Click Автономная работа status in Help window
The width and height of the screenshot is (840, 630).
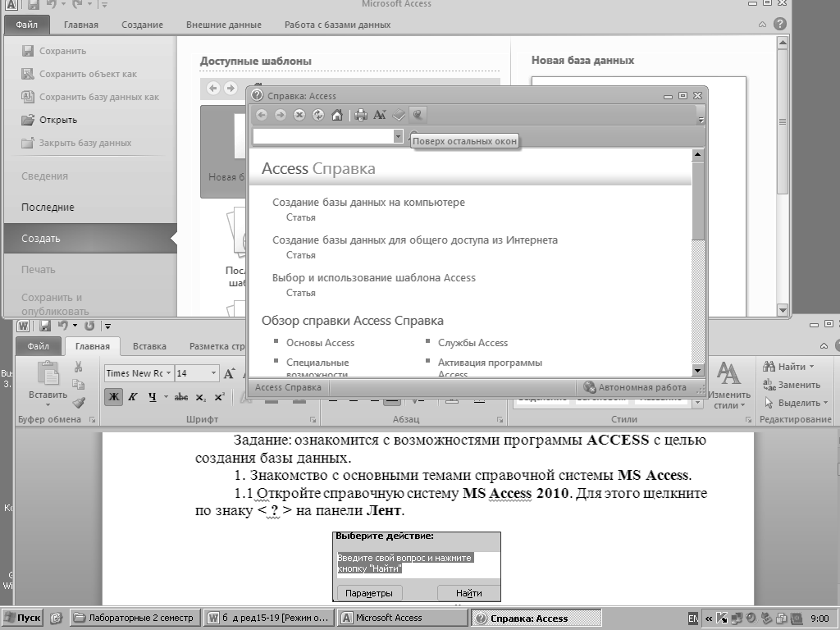coord(636,387)
